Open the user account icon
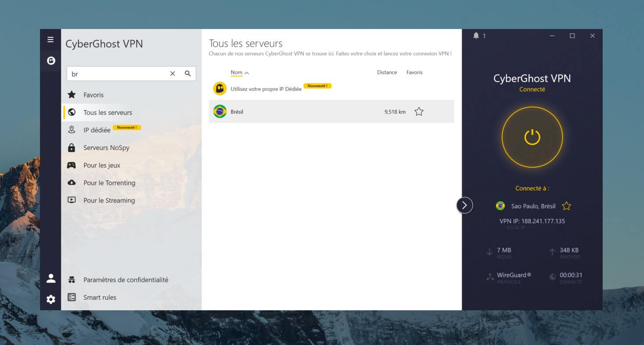The image size is (644, 345). point(51,278)
